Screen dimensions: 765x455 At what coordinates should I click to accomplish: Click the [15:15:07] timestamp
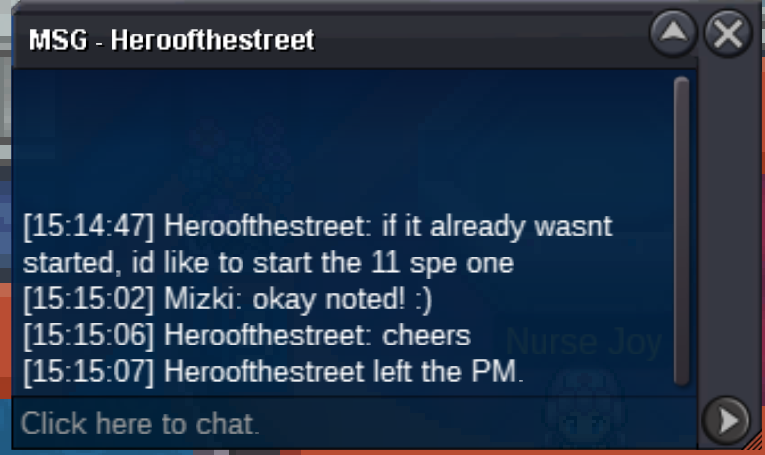88,372
